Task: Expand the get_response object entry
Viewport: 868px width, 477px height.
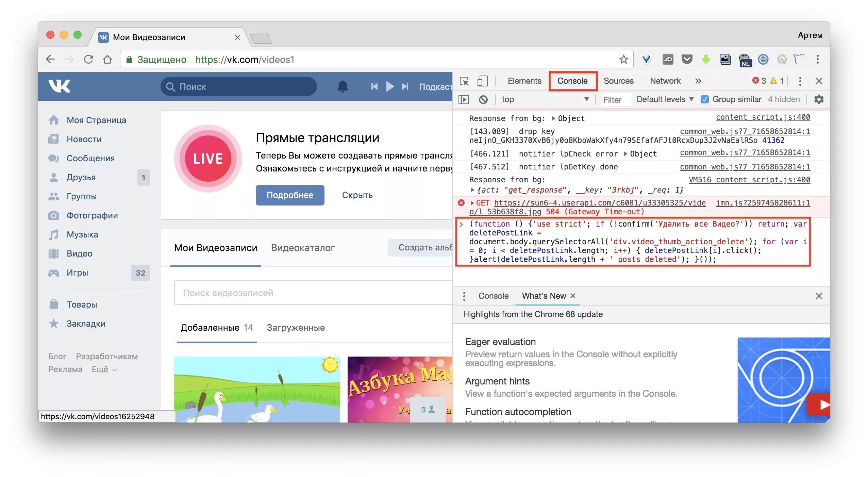Action: tap(472, 190)
